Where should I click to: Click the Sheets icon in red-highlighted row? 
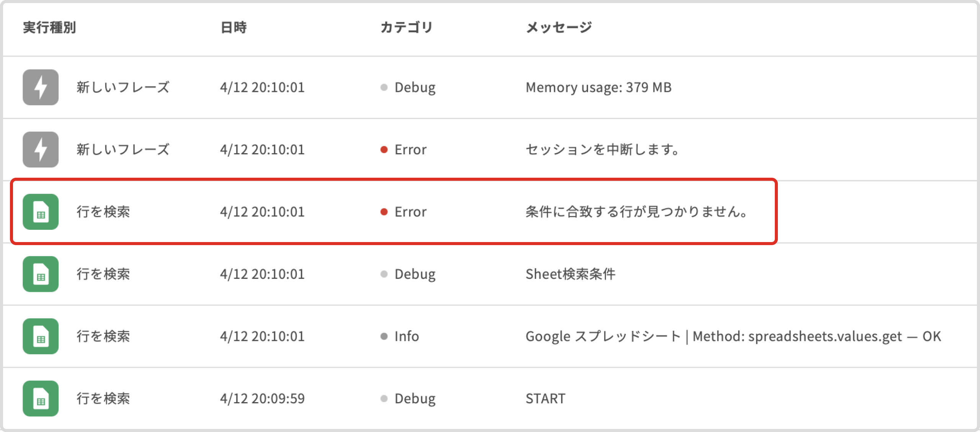[x=41, y=212]
